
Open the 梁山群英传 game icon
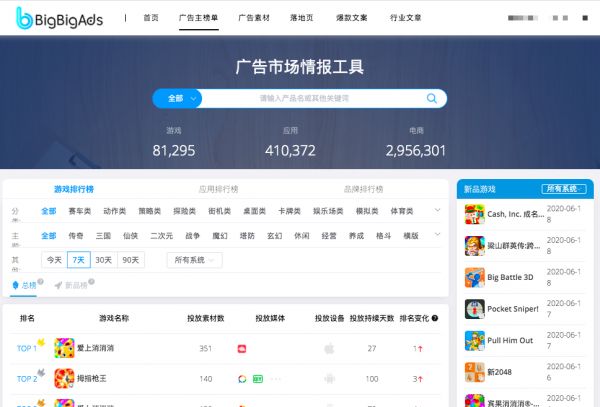tap(474, 246)
